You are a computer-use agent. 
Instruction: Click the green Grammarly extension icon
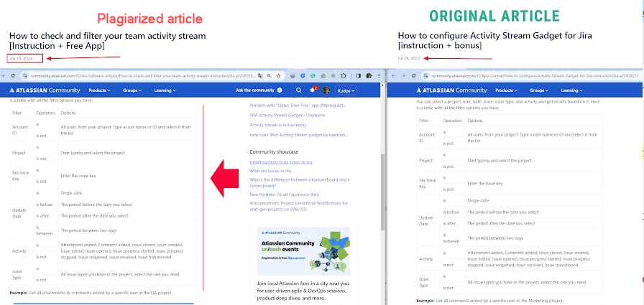click(313, 76)
